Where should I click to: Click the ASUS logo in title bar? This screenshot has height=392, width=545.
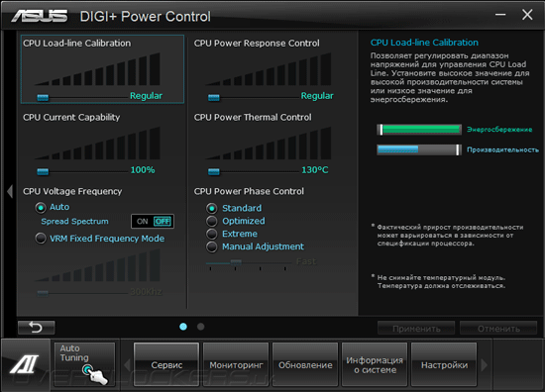point(40,16)
